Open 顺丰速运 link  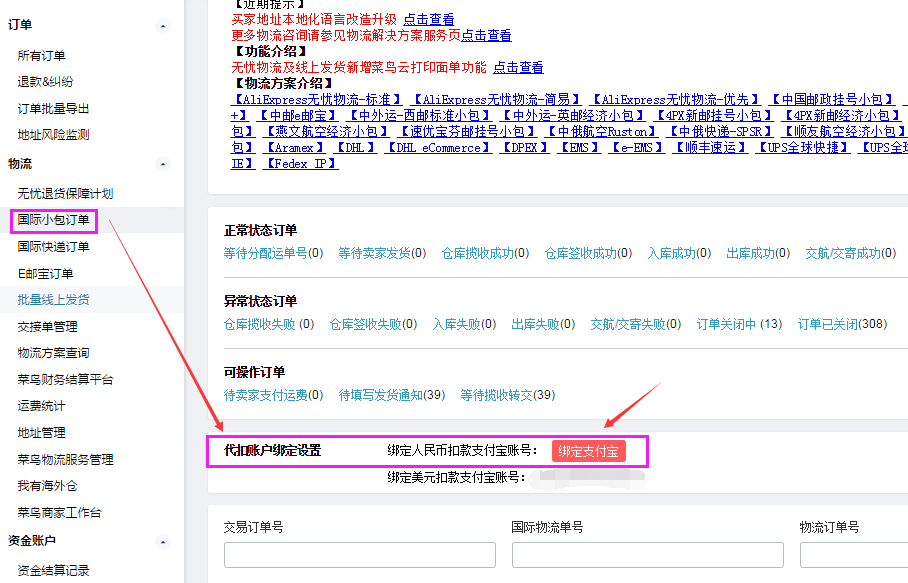coord(710,148)
